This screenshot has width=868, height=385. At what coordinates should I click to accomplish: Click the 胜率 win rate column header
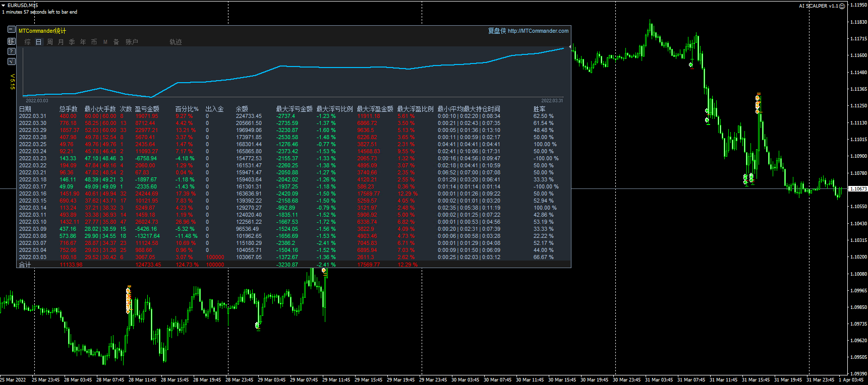point(539,109)
